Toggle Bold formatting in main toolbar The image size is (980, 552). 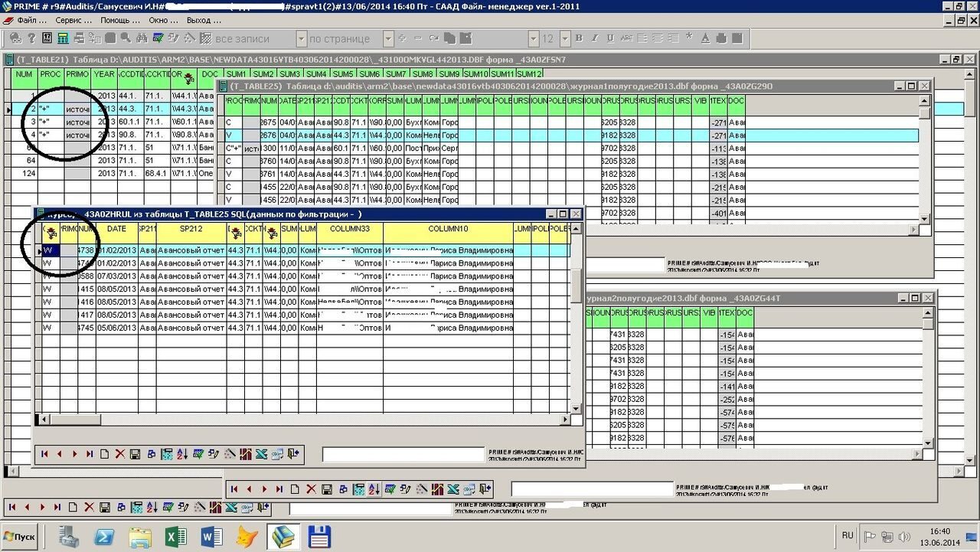coord(579,38)
